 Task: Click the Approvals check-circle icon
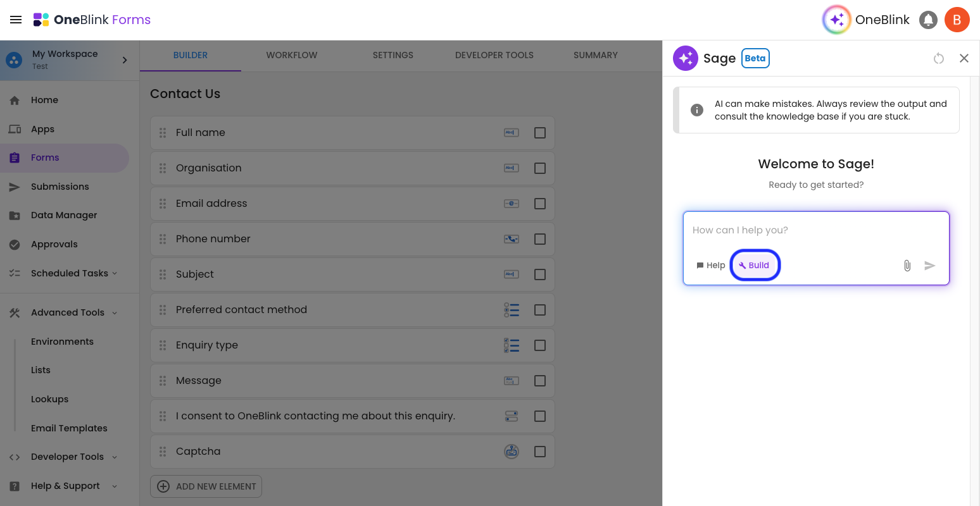click(x=15, y=244)
